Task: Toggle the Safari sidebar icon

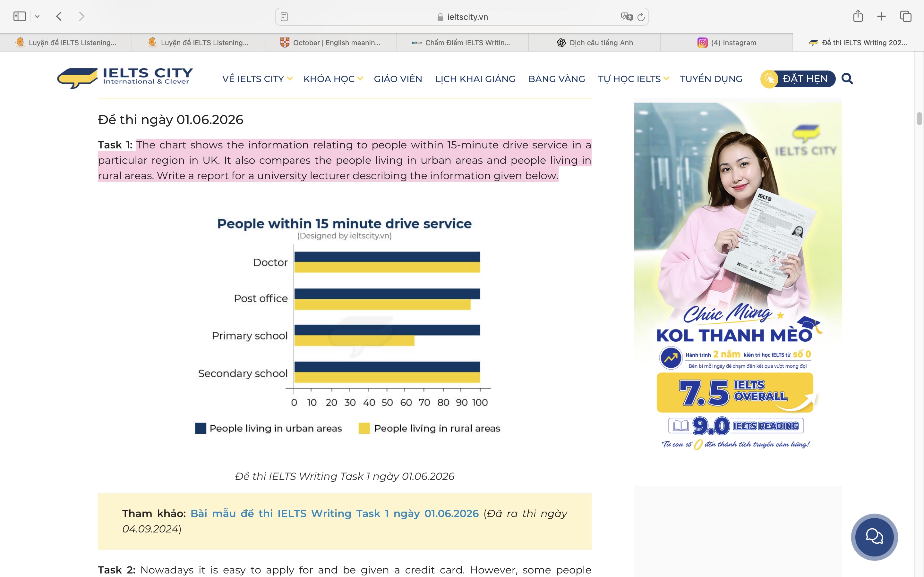Action: pyautogui.click(x=20, y=16)
